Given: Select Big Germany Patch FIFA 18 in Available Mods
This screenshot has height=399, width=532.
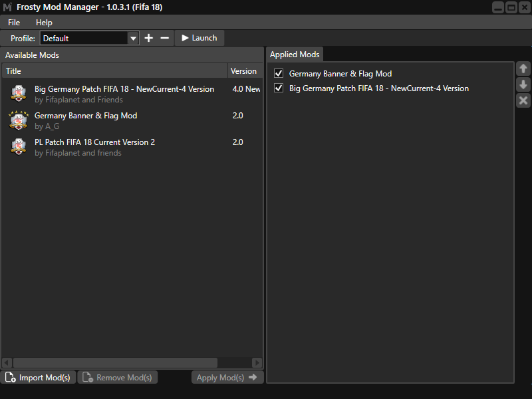Looking at the screenshot, I should click(132, 94).
